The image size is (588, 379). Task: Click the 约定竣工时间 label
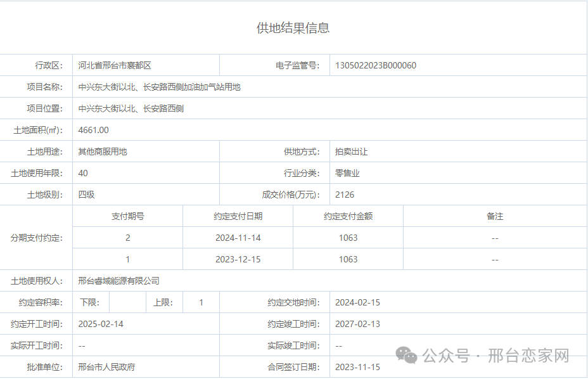(293, 324)
